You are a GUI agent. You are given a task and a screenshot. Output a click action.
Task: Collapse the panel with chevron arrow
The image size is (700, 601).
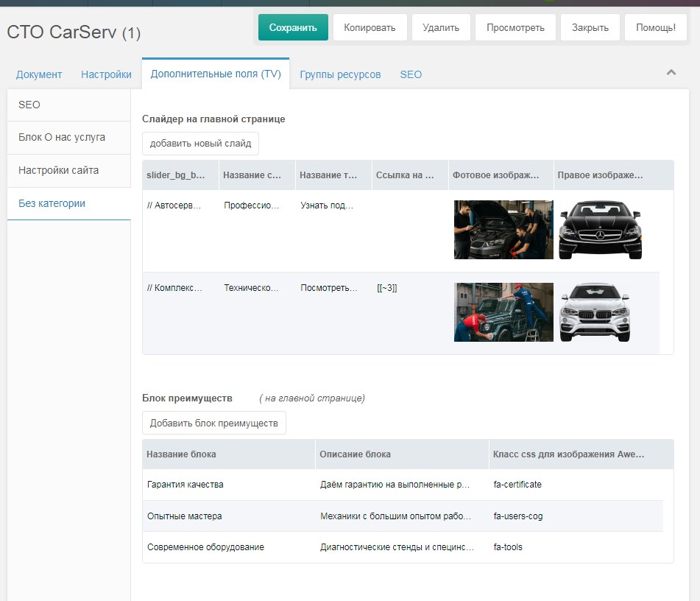tap(671, 72)
